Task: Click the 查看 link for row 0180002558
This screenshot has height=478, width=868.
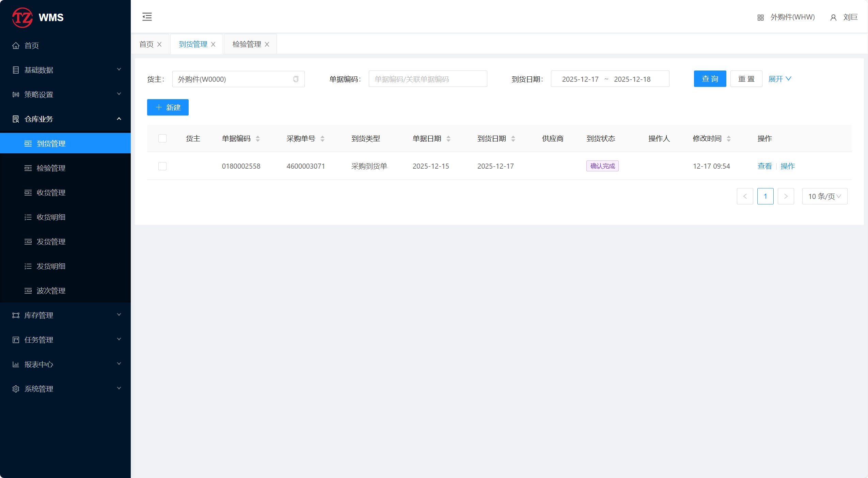Action: tap(764, 166)
